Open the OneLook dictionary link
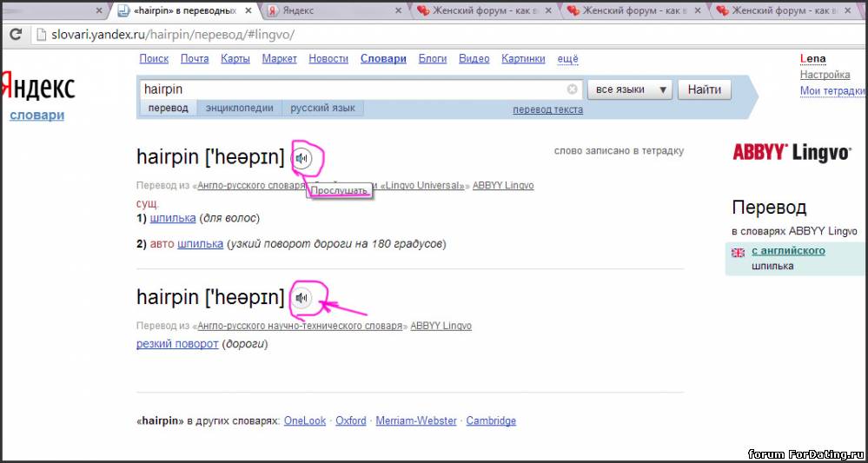 (x=304, y=420)
